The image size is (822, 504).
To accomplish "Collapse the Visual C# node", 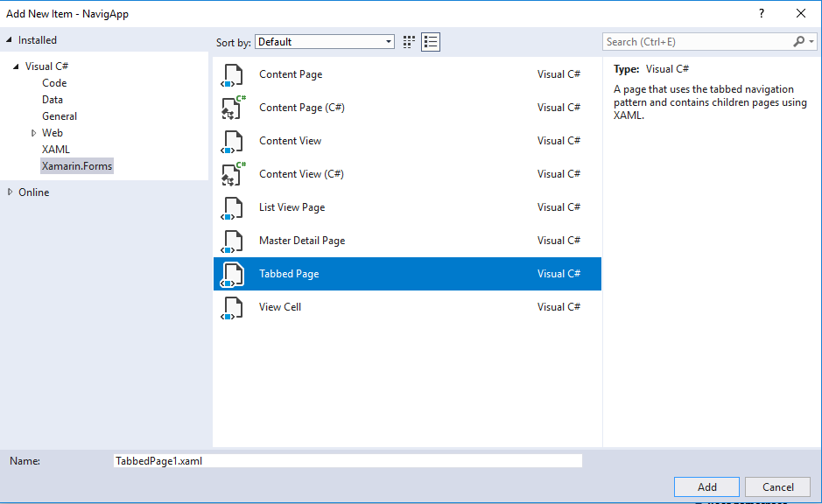I will pos(17,66).
